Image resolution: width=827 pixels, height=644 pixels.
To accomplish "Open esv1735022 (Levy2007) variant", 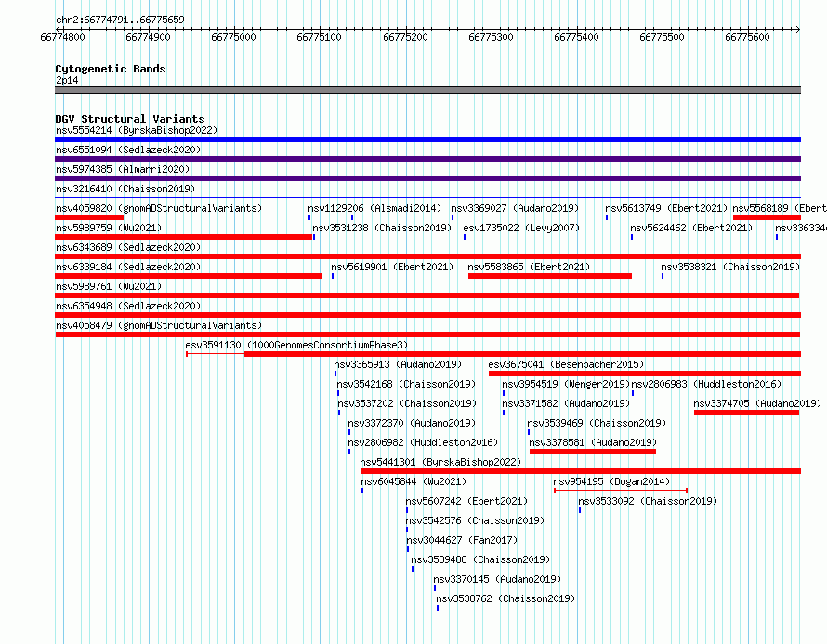I will 521,228.
